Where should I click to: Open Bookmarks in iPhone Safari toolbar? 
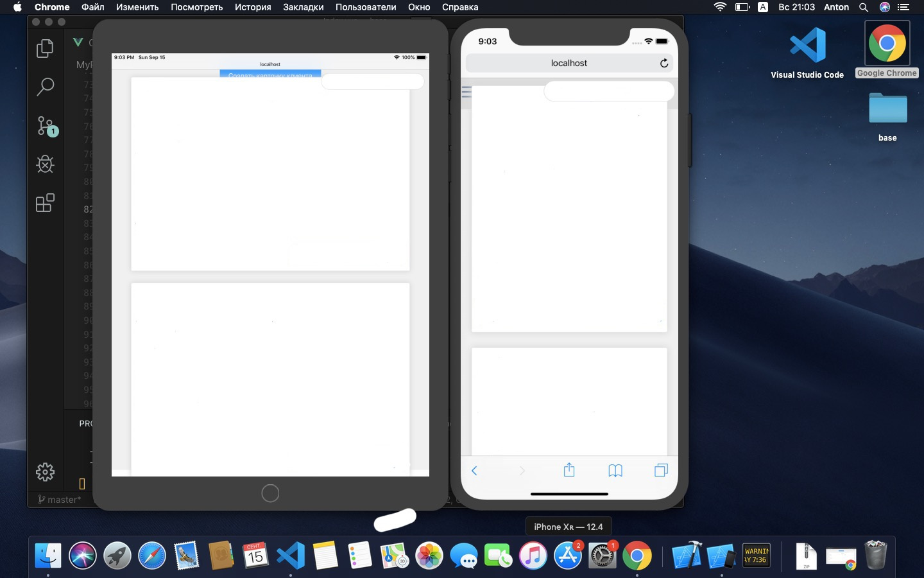[x=615, y=471]
